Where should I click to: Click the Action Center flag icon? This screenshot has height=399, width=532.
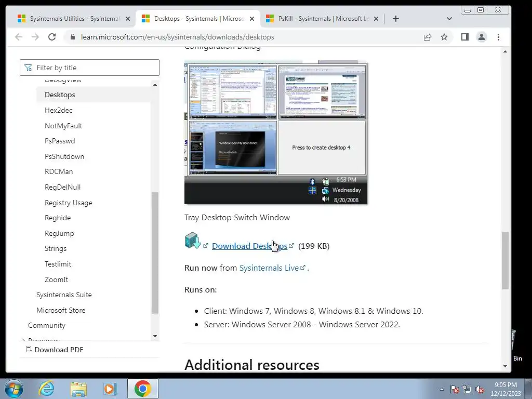(x=455, y=389)
